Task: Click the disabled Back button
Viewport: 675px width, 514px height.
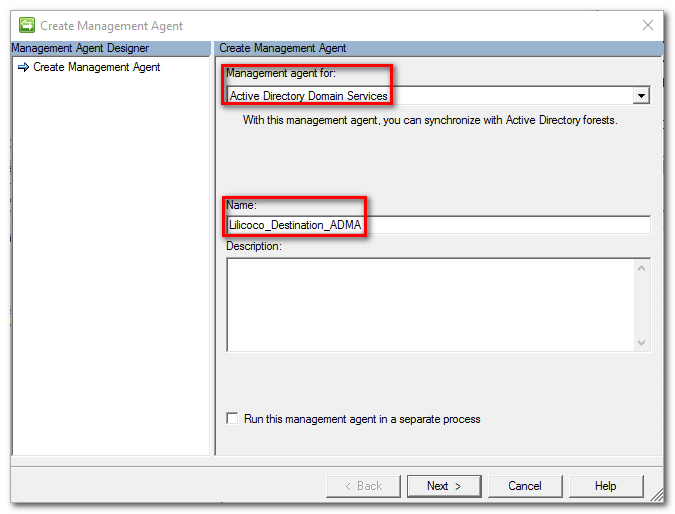Action: point(363,486)
